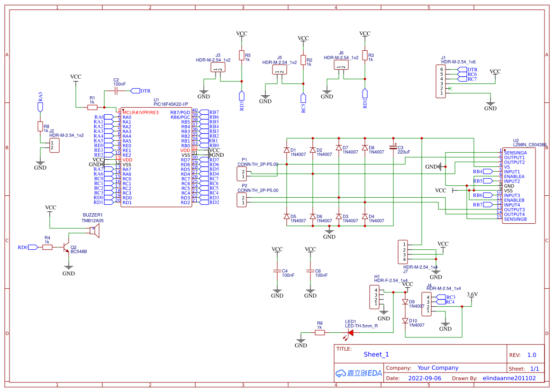Screen dimensions: 554x392
Task: Select resistor R6 near LED1
Action: [320, 332]
